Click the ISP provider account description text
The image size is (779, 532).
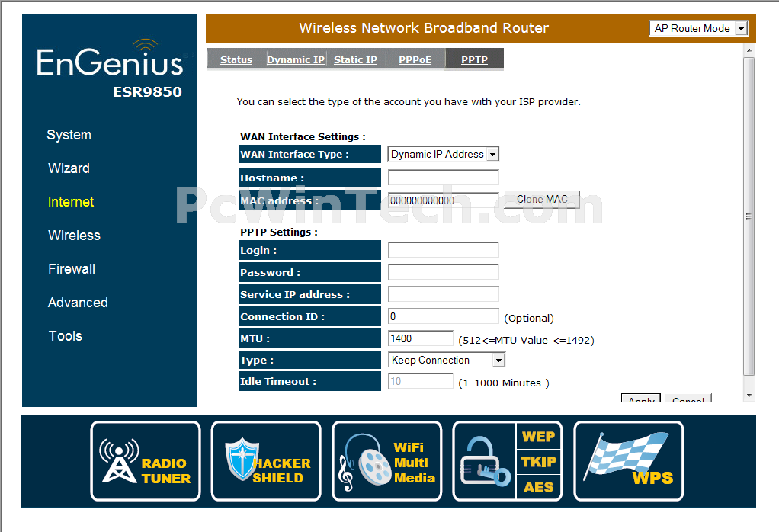click(409, 102)
